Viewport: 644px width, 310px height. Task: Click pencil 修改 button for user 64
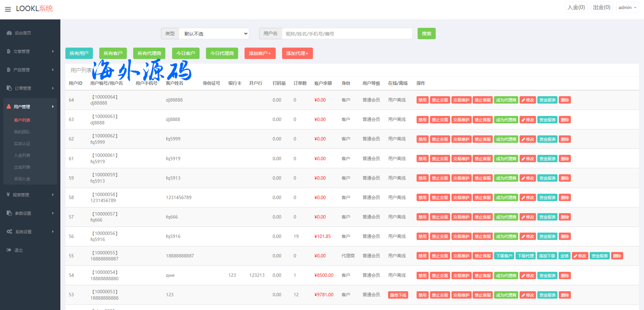tap(528, 100)
